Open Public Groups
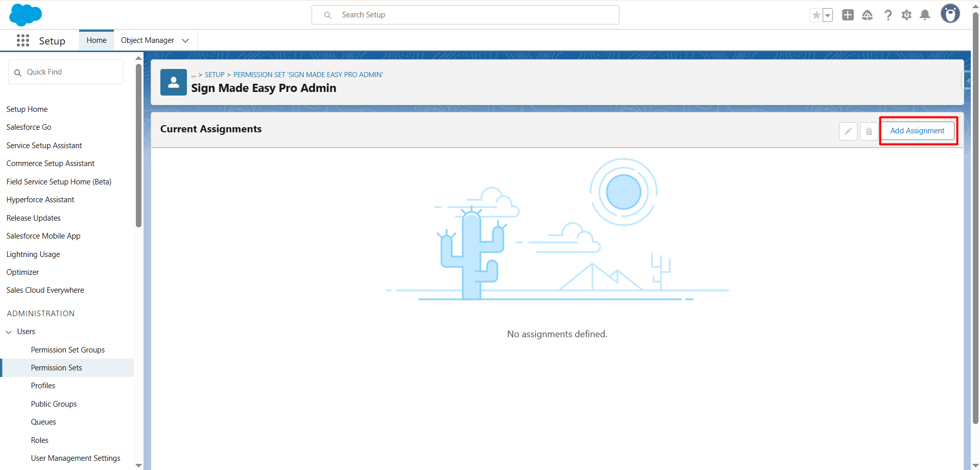Viewport: 980px width, 470px height. coord(54,404)
